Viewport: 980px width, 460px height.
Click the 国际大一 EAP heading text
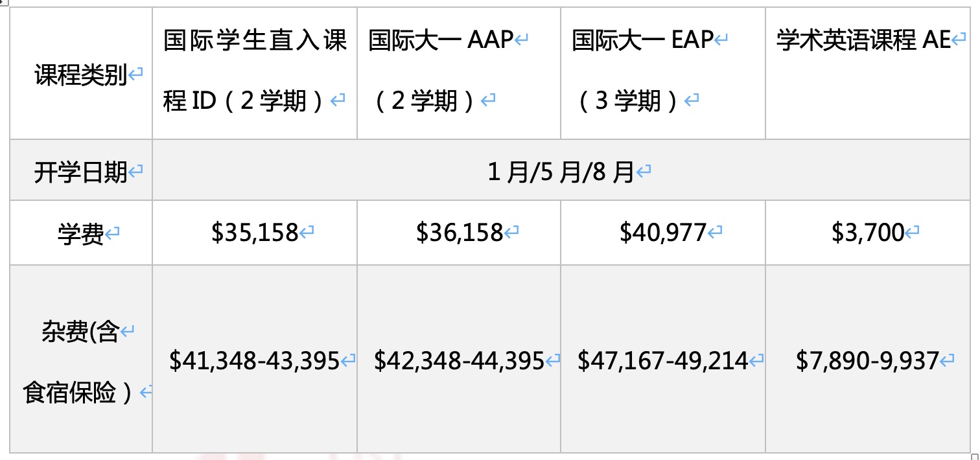point(642,41)
